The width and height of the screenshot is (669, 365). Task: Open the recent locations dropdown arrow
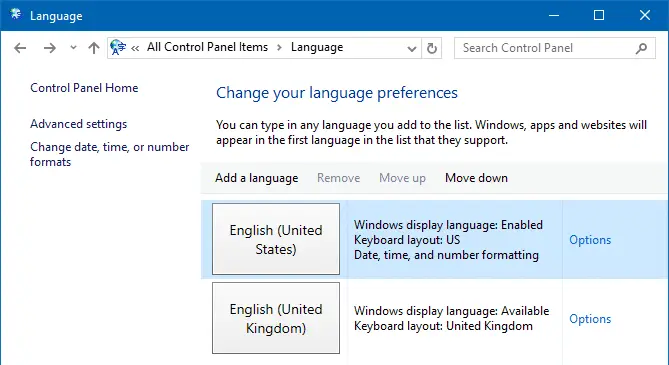(73, 48)
